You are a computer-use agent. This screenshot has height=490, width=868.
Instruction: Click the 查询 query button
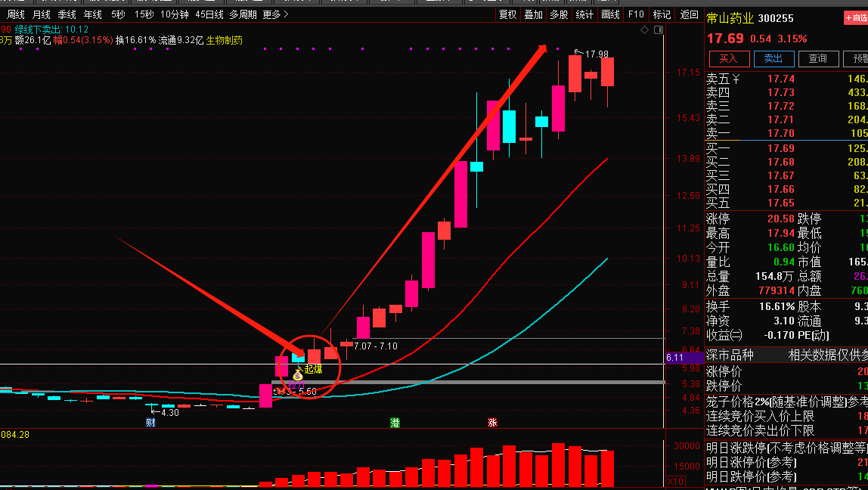pos(818,59)
